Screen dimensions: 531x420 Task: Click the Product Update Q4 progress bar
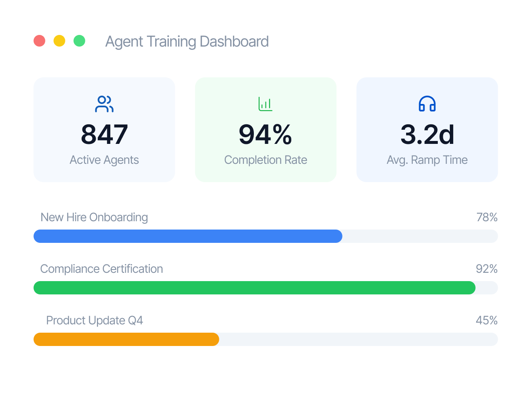click(x=265, y=339)
